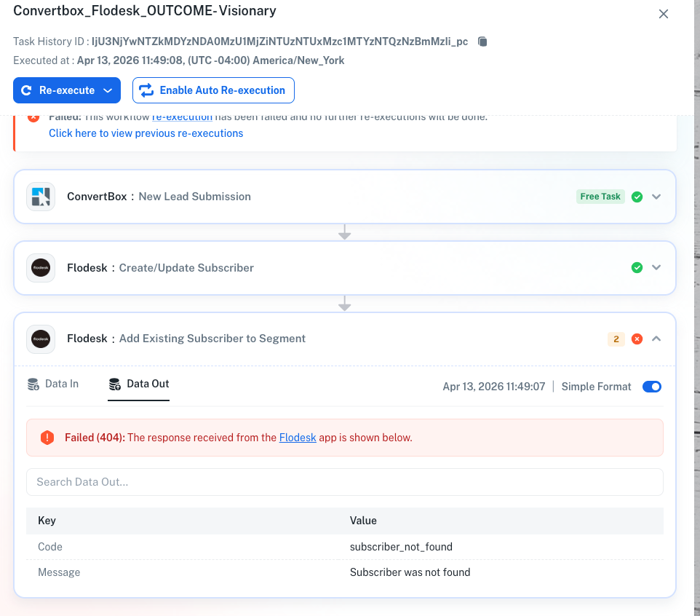Close the task history panel

coord(663,14)
